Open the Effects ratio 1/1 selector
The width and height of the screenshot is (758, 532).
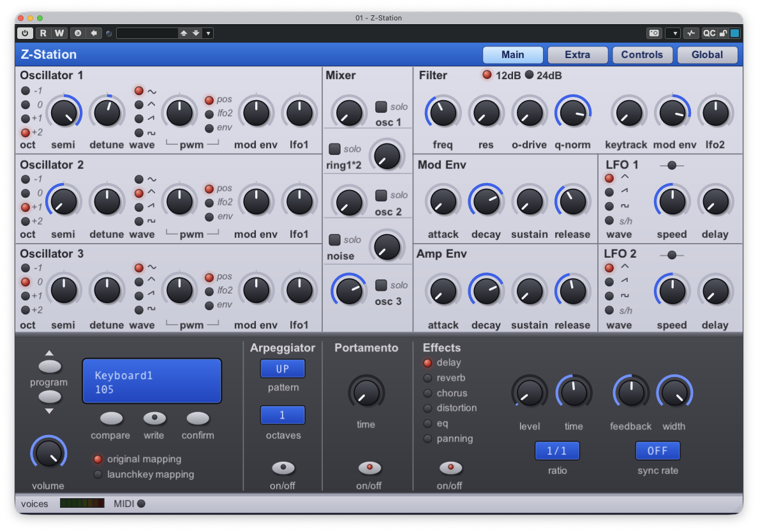click(557, 451)
